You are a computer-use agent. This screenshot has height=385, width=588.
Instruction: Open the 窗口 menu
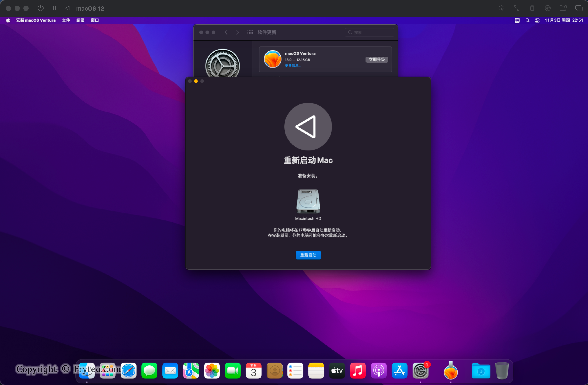(x=95, y=20)
